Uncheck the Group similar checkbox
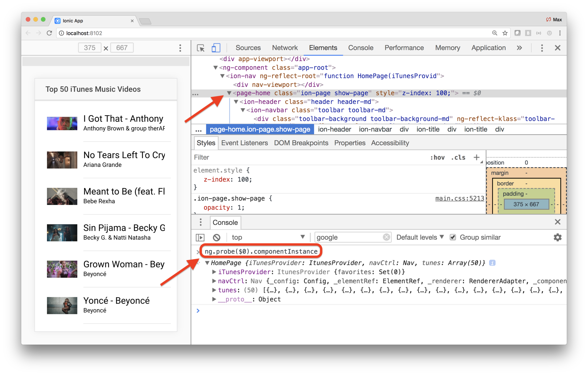 453,237
